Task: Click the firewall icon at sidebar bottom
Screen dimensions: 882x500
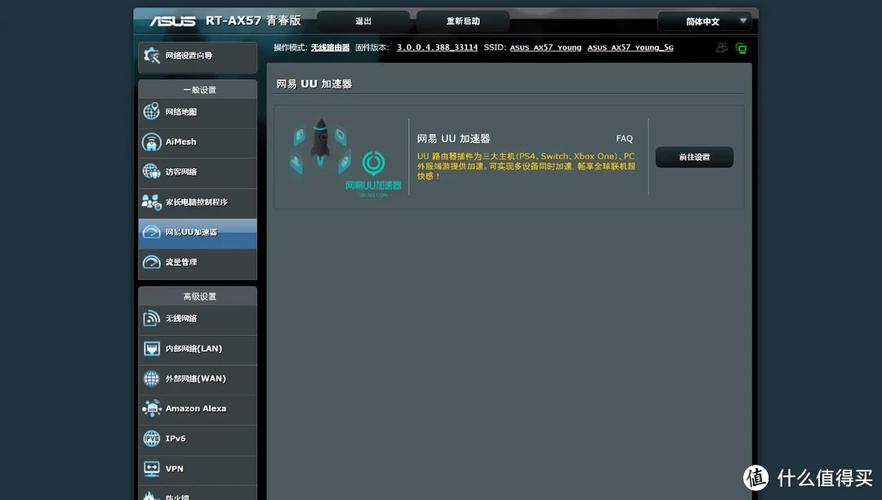Action: pos(149,496)
